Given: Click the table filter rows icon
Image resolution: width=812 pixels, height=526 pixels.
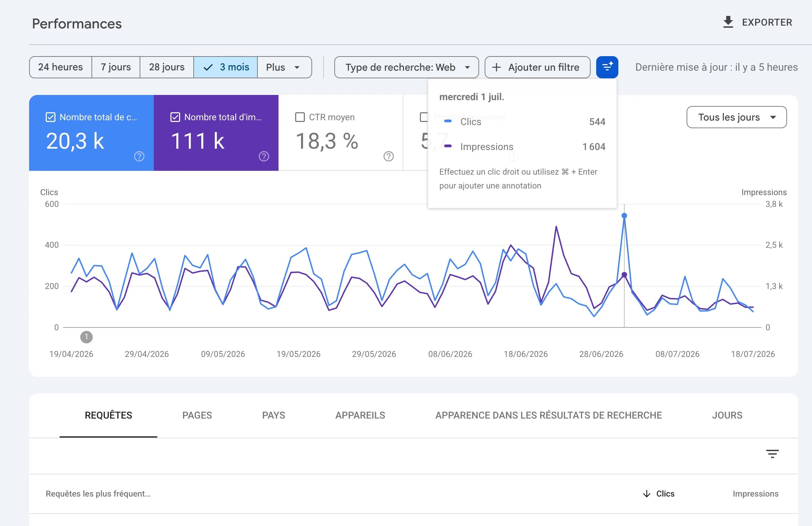Looking at the screenshot, I should tap(772, 454).
